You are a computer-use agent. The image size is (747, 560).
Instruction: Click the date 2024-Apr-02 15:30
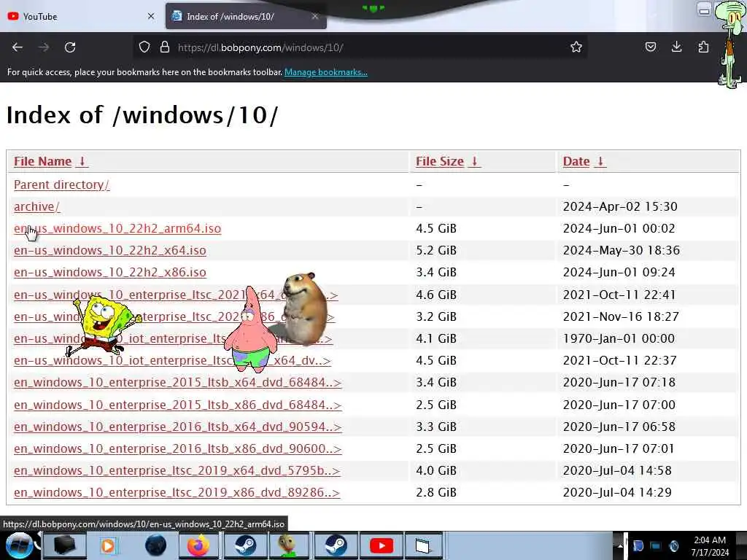(x=620, y=206)
